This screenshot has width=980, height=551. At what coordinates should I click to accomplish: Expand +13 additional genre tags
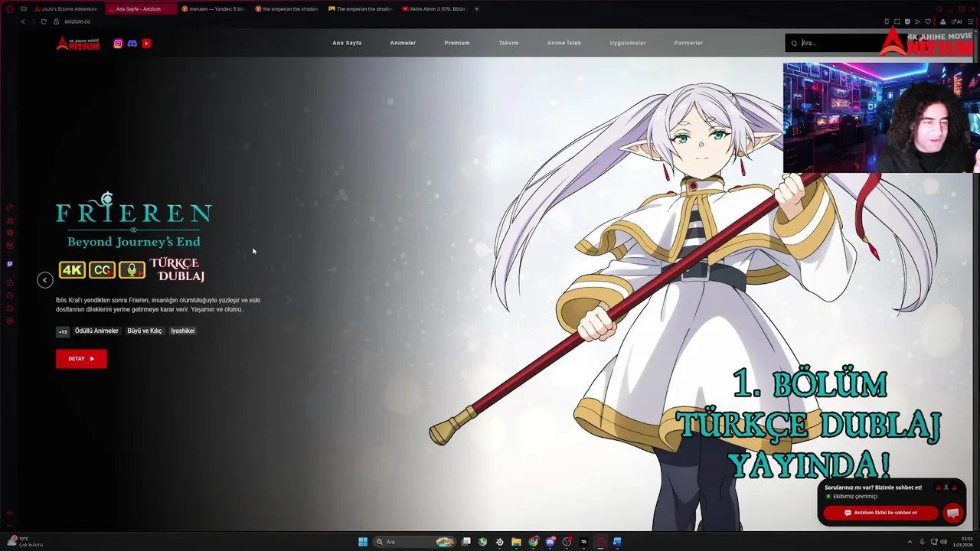[x=63, y=331]
